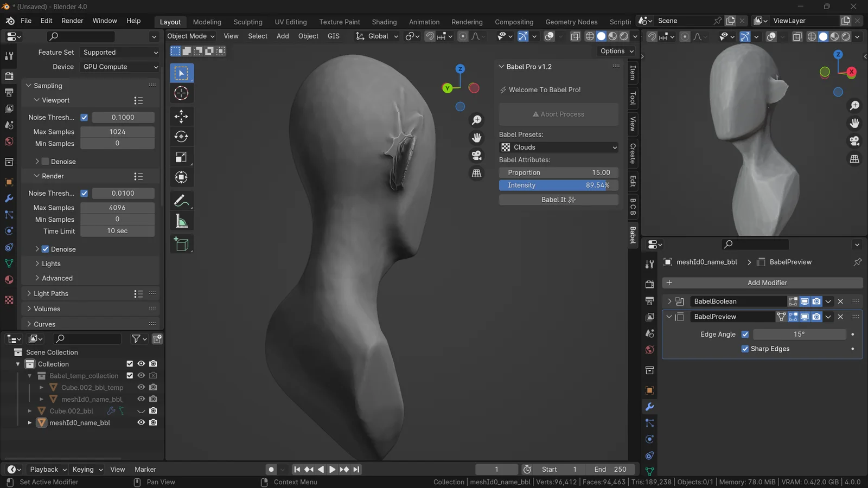Disable Render Denoise checkbox
Viewport: 868px width, 488px height.
[x=46, y=249]
